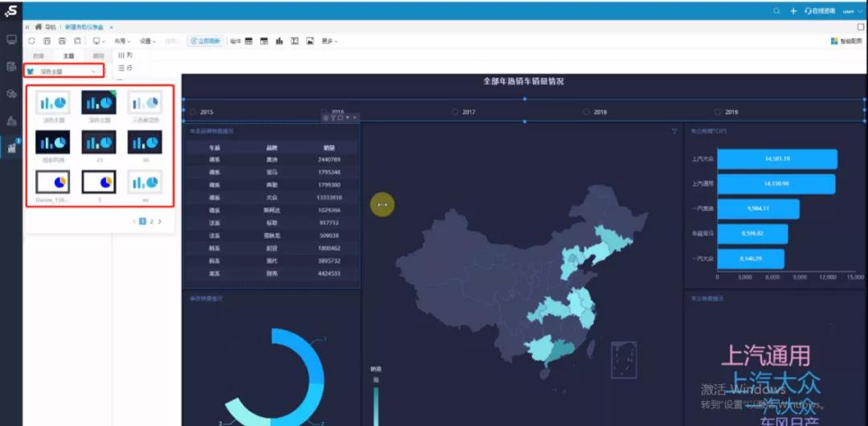Click the filter funnel icon above map
The image size is (868, 426).
[x=674, y=131]
